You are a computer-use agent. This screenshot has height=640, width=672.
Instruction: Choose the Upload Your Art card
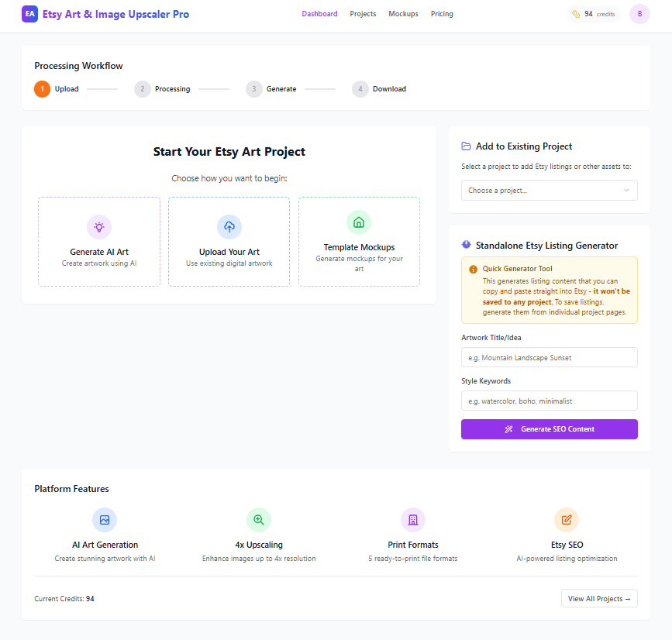pyautogui.click(x=229, y=242)
